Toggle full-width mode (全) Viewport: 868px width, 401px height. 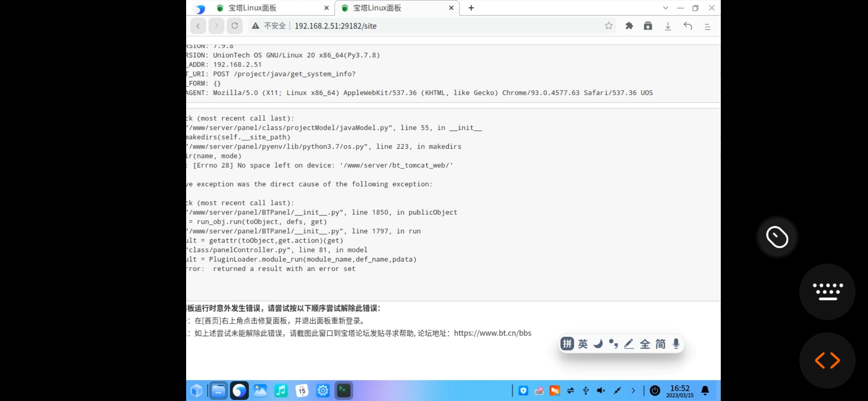coord(645,344)
